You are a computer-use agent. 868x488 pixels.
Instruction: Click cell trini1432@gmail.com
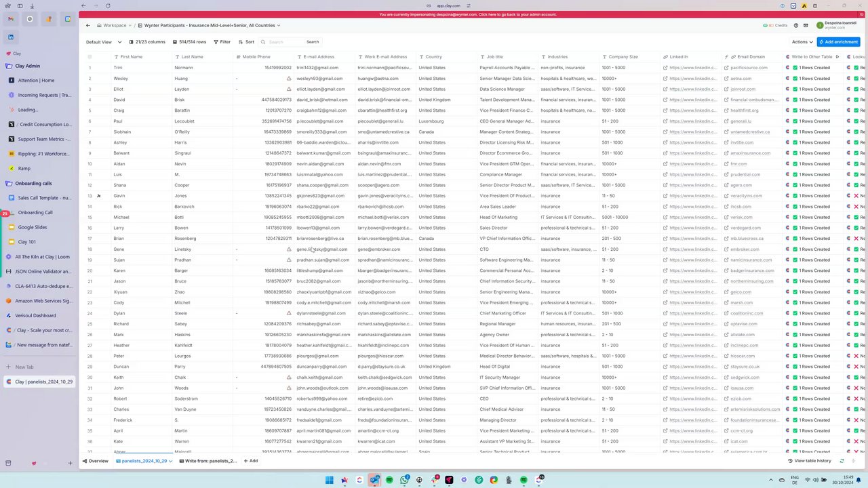pos(325,68)
